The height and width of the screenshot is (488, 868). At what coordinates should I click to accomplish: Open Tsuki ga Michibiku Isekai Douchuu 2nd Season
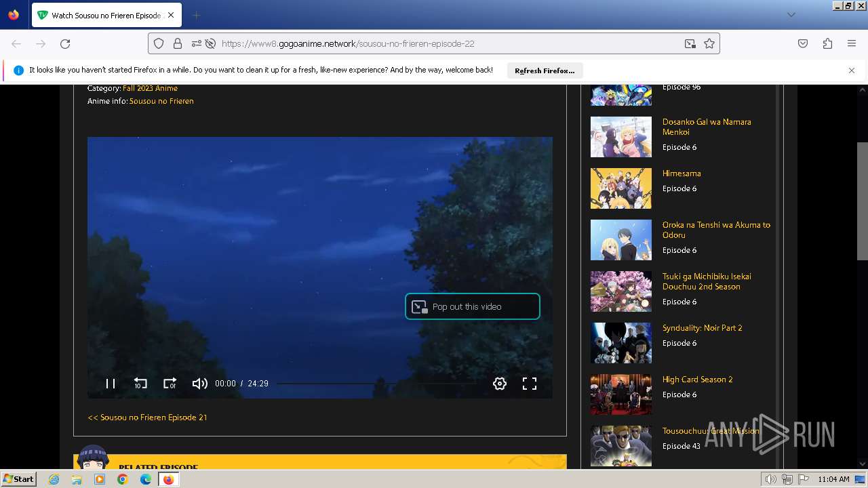pyautogui.click(x=707, y=281)
